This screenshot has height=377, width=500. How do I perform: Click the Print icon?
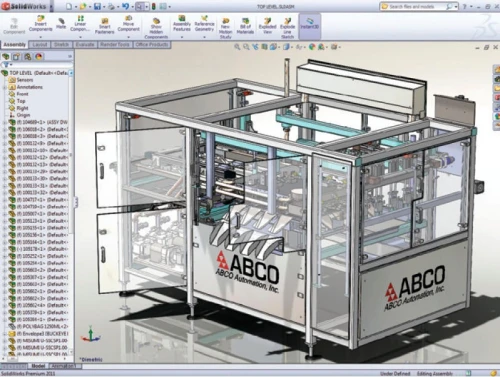pyautogui.click(x=111, y=6)
